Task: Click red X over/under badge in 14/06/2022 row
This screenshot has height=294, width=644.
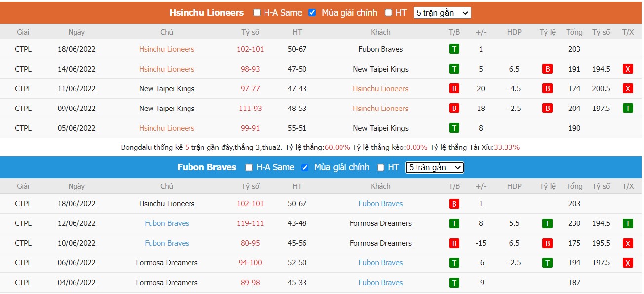Action: coord(628,69)
